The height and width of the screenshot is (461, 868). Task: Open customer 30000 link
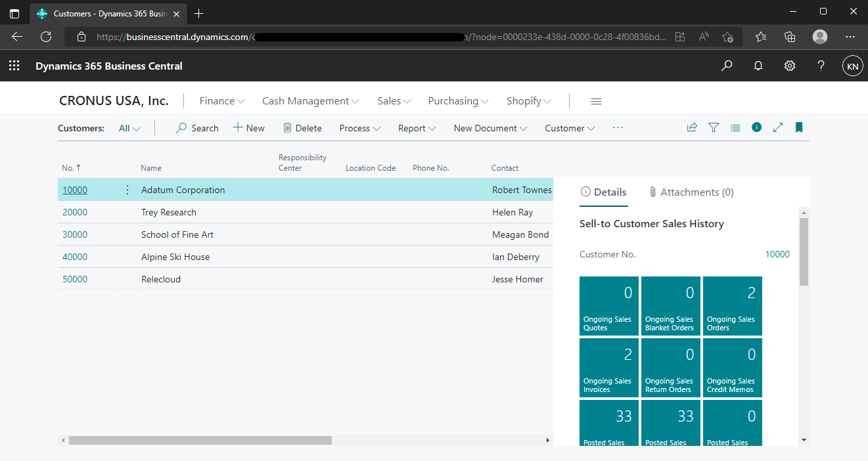coord(75,234)
